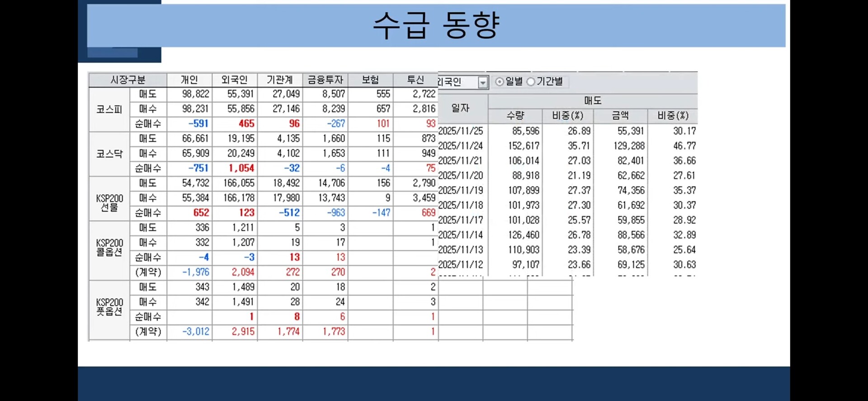The height and width of the screenshot is (401, 868).
Task: Click the 개인 column header
Action: pyautogui.click(x=189, y=80)
